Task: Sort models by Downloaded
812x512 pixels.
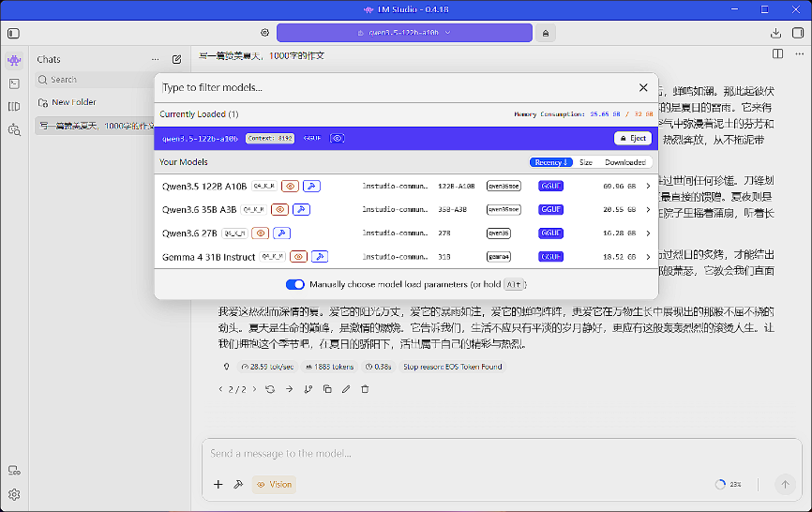Action: 625,162
